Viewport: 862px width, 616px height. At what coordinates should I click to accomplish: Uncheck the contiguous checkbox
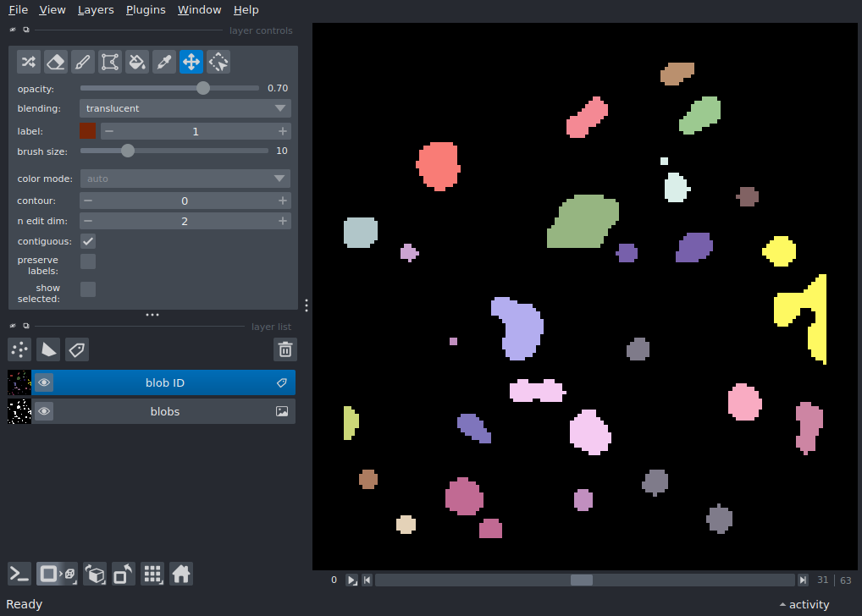pos(88,241)
